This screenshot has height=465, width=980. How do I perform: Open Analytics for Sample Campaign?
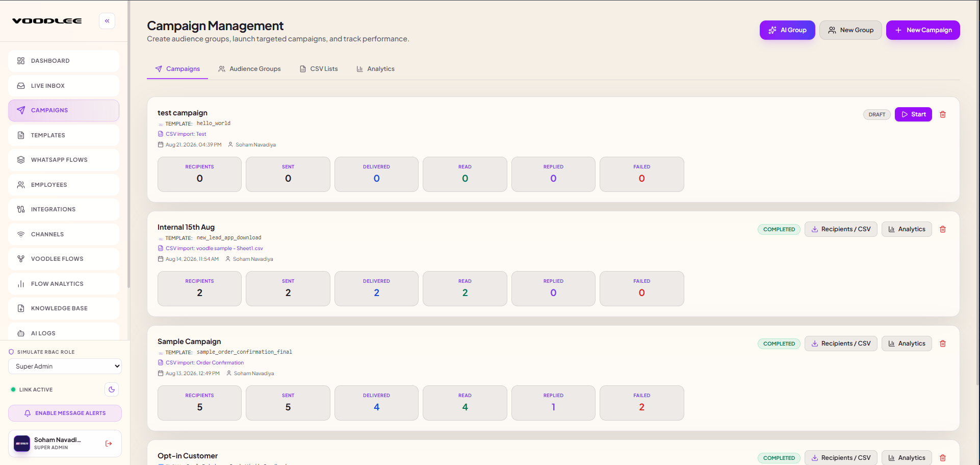pos(907,344)
